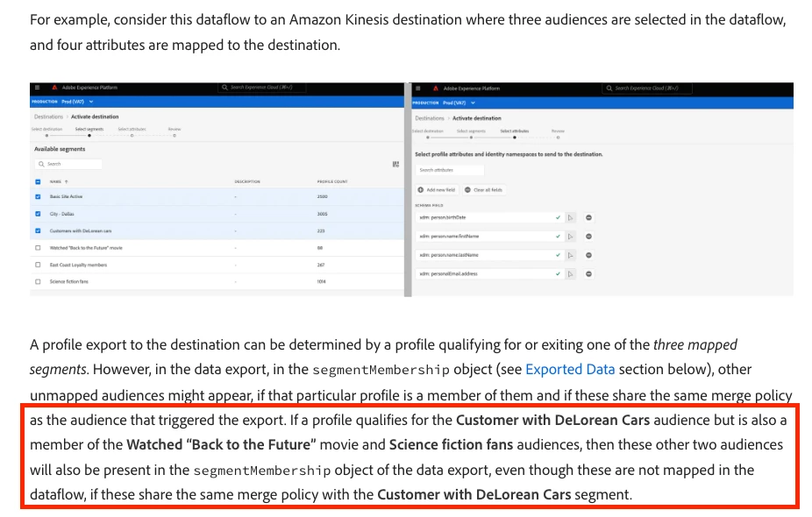Expand Prod (VA7) sandbox dropdown in segments screenshot

pyautogui.click(x=77, y=102)
